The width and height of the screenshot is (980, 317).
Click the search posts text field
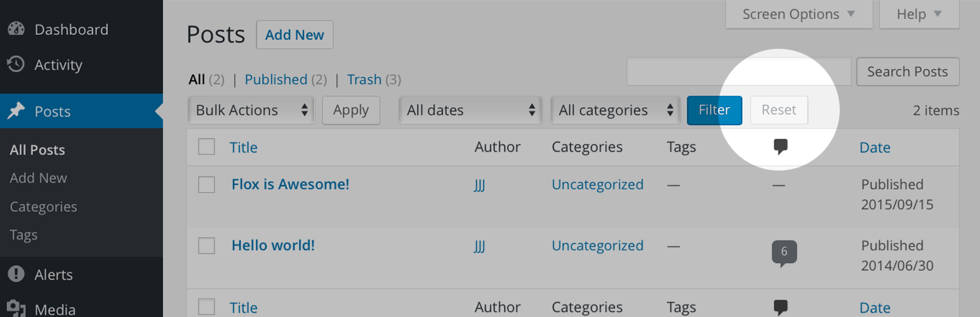[x=739, y=72]
